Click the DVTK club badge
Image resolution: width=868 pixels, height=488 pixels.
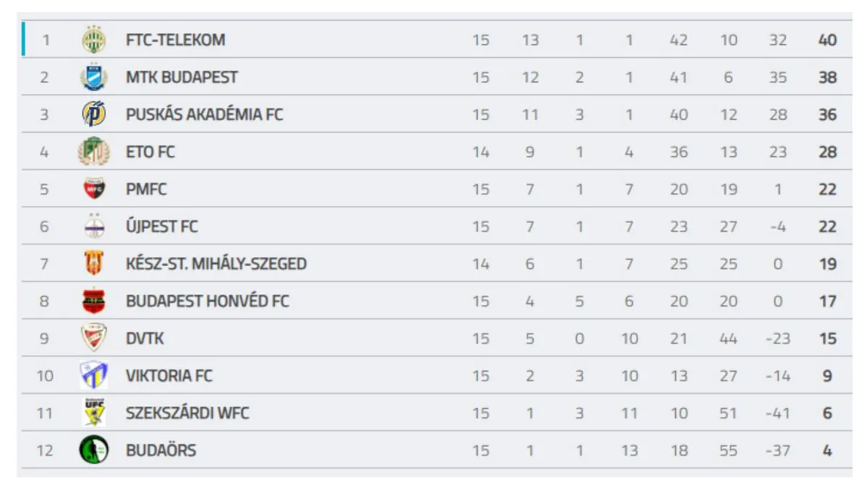(94, 338)
